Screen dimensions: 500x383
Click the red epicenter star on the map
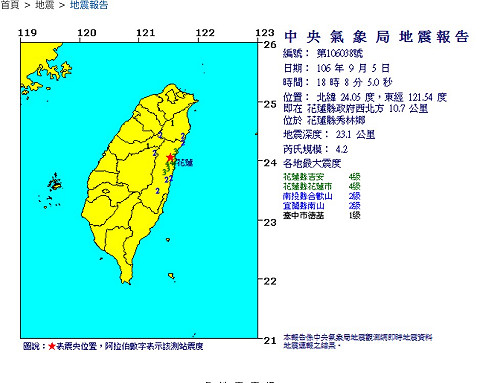click(x=170, y=157)
